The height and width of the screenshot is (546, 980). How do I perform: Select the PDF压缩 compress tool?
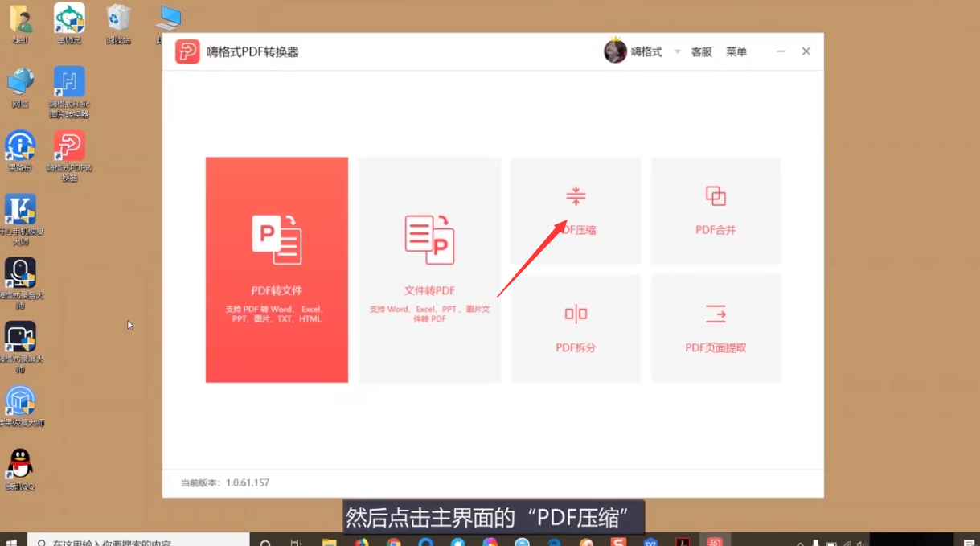click(576, 211)
